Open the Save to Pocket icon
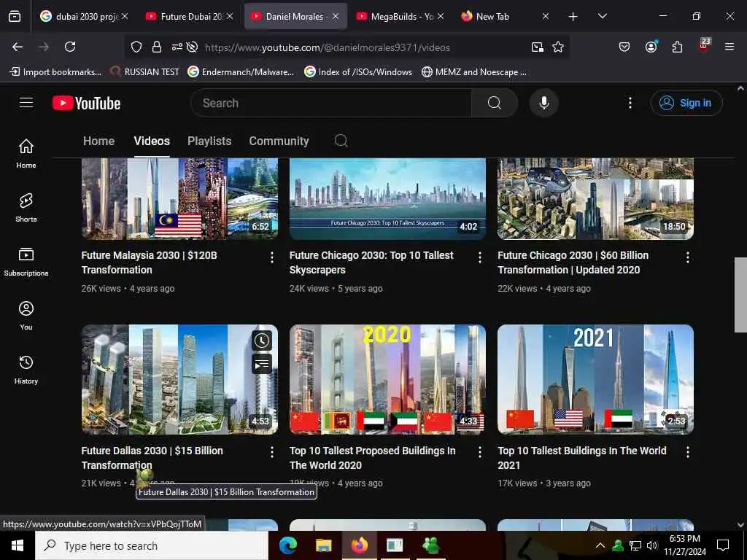 [x=624, y=47]
